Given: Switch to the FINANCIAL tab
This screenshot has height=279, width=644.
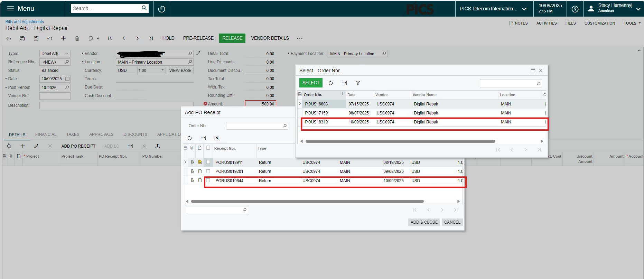Looking at the screenshot, I should [46, 134].
